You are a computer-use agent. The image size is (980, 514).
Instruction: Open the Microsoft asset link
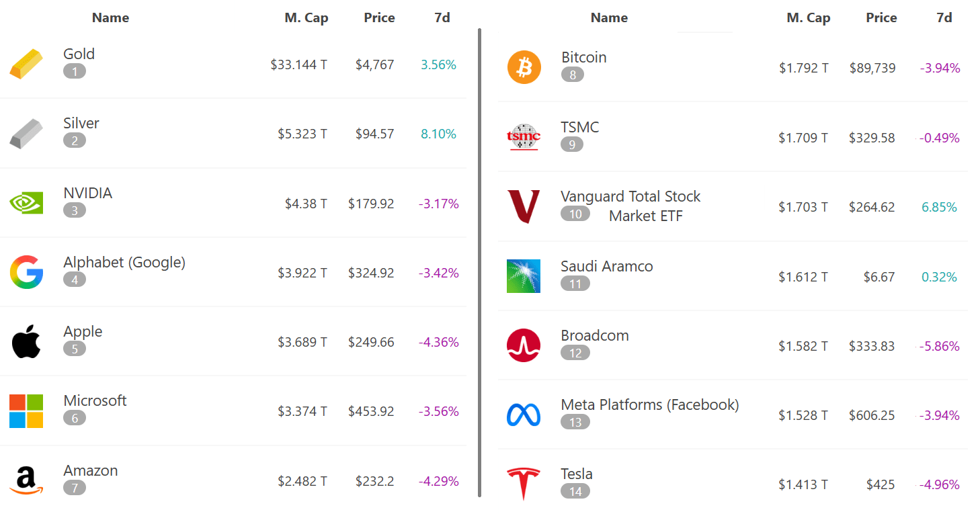(x=95, y=401)
